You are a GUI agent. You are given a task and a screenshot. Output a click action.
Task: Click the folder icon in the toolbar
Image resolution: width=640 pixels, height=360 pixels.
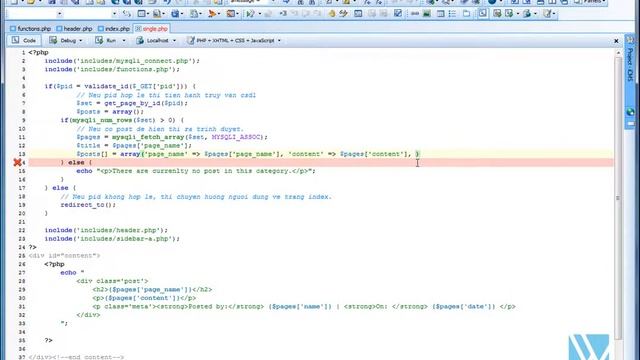(x=467, y=14)
